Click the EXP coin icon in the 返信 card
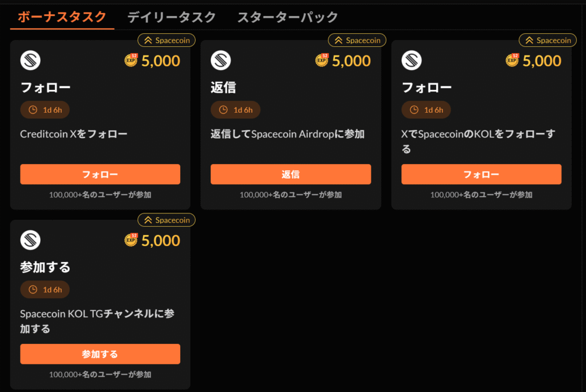Screen dimensions: 586x392 [x=322, y=61]
